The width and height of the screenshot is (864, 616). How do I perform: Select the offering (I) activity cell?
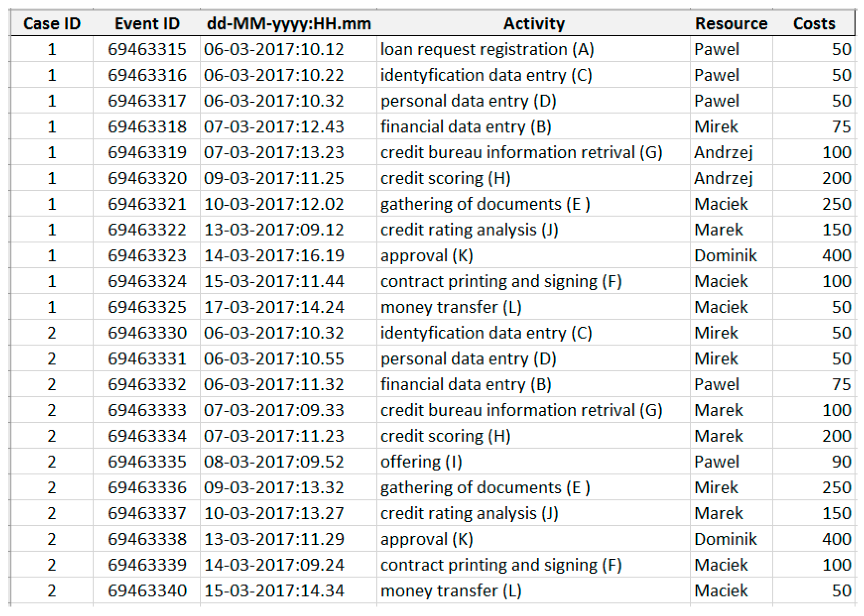pyautogui.click(x=533, y=461)
